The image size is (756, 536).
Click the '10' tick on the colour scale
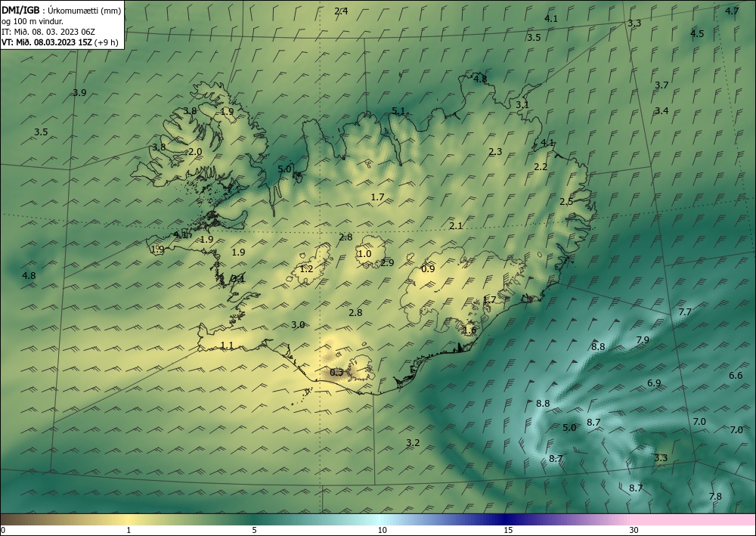coord(383,531)
